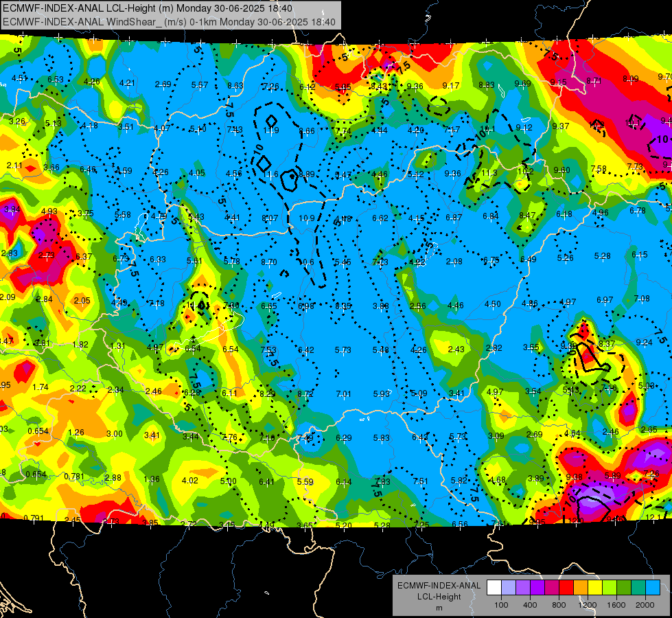Screen dimensions: 672x618
Task: Click the grid value 4.68
Action: (497, 480)
